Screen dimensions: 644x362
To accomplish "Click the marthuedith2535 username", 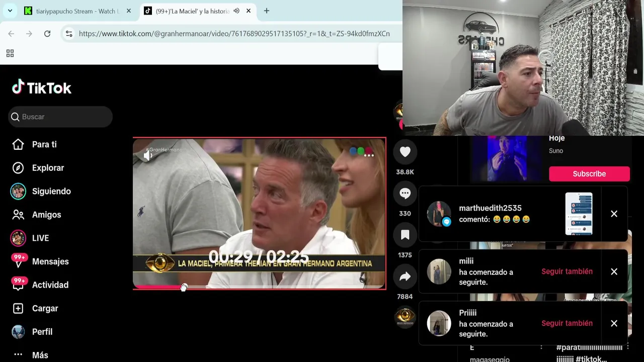I will (490, 208).
